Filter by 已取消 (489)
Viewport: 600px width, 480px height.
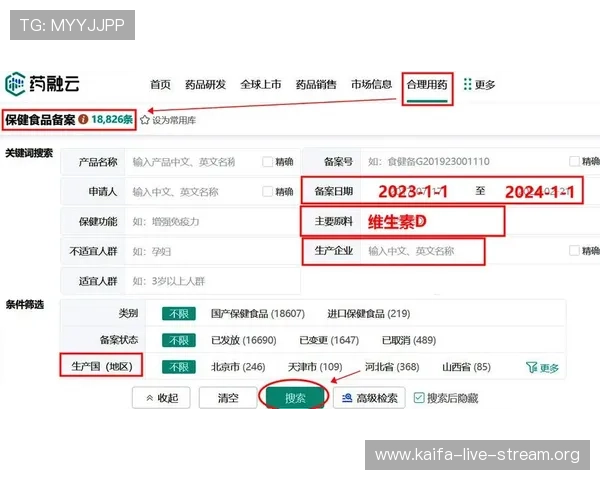[x=409, y=340]
